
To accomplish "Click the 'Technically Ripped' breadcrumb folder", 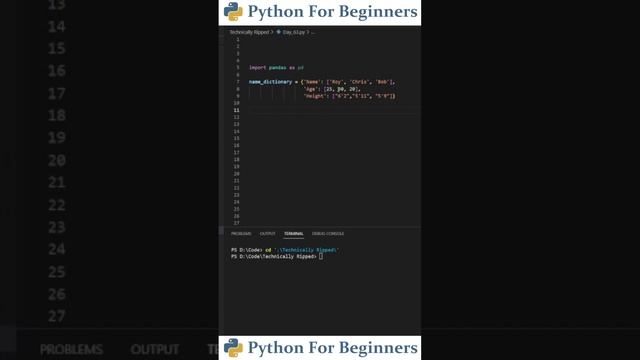I will tap(249, 32).
